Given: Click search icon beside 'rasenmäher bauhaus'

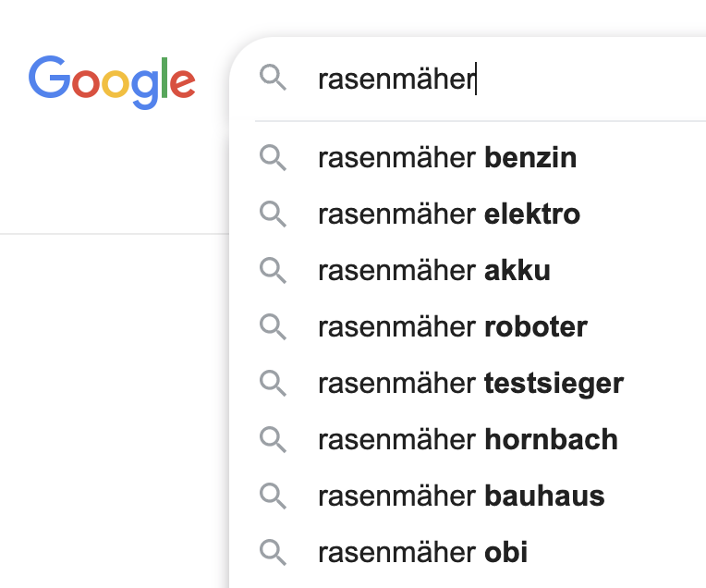Looking at the screenshot, I should [x=273, y=496].
